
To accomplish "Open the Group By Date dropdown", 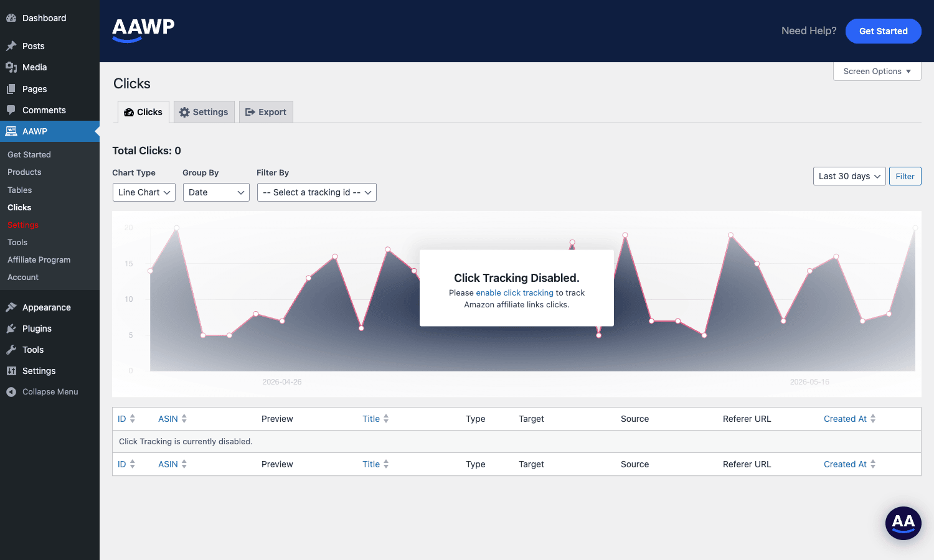I will tap(216, 192).
